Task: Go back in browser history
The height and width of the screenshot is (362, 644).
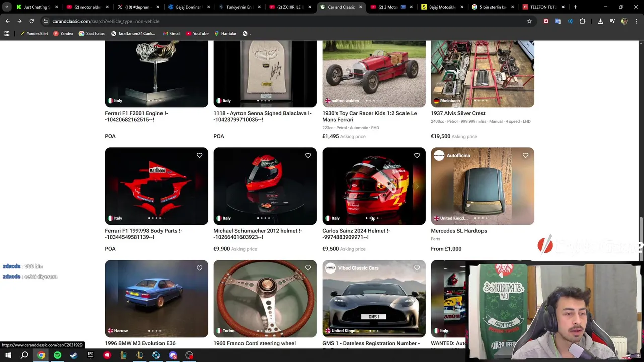Action: [x=7, y=21]
